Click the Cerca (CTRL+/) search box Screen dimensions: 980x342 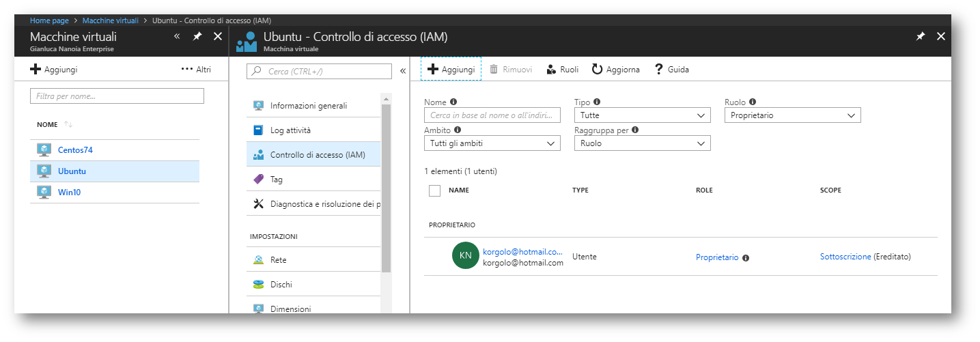(x=319, y=71)
